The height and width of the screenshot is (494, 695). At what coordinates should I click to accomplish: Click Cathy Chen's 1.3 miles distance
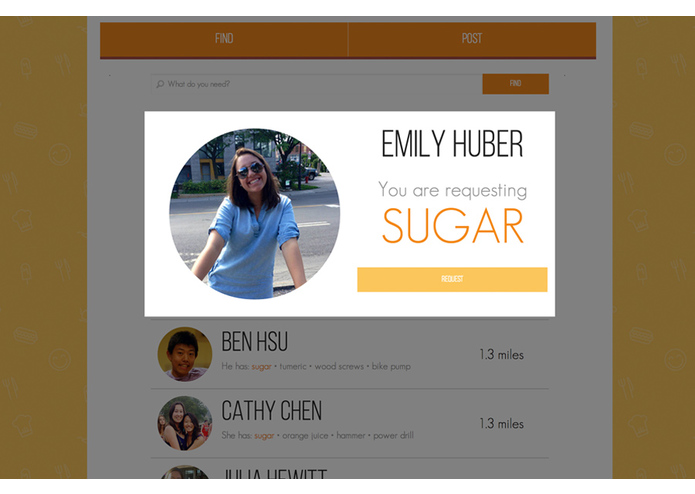(x=501, y=424)
